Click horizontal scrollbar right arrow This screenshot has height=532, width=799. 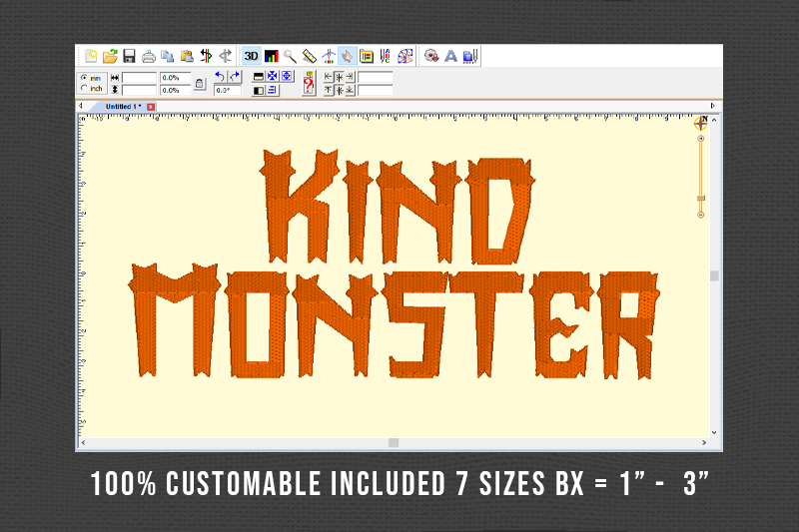click(704, 443)
